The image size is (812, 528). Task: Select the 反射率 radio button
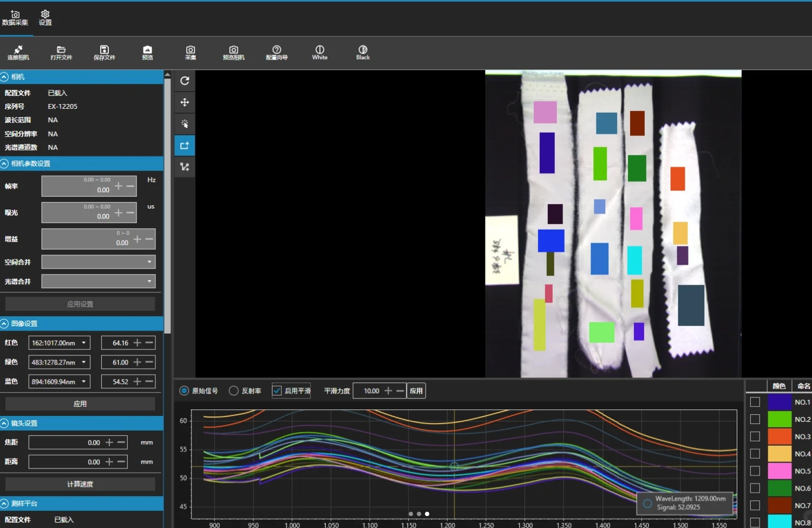click(x=234, y=391)
